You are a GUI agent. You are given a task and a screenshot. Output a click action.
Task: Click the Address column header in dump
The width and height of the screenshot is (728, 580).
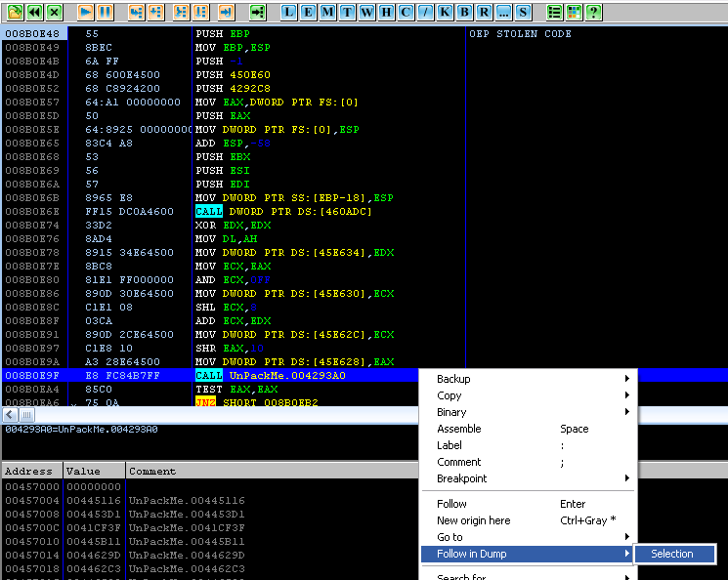coord(31,471)
